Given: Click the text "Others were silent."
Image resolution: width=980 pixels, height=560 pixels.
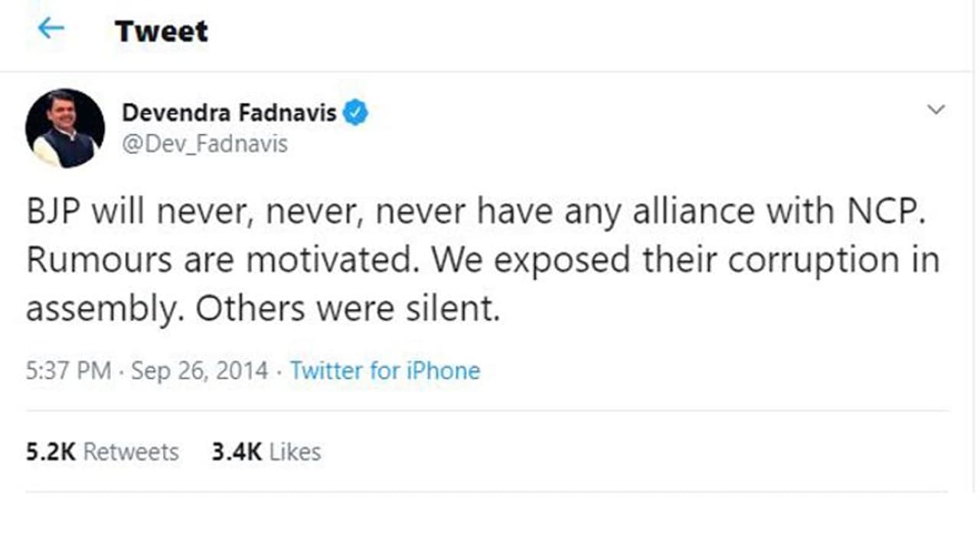Looking at the screenshot, I should (x=347, y=309).
